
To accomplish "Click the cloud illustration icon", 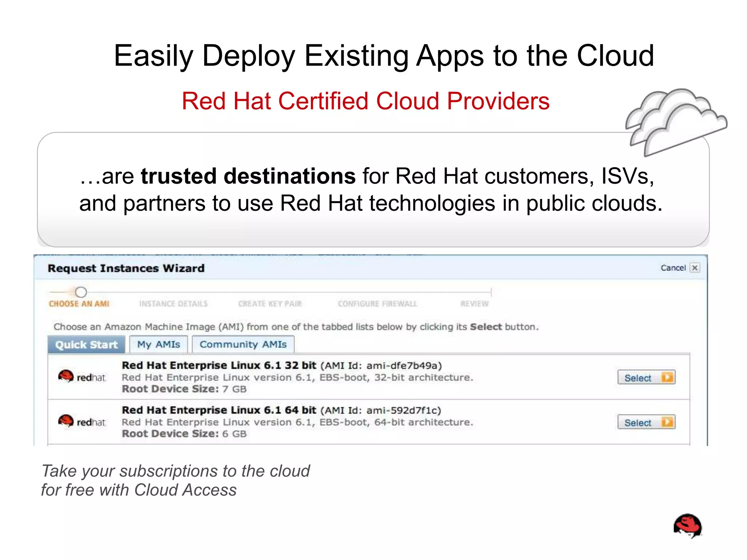I will [676, 122].
